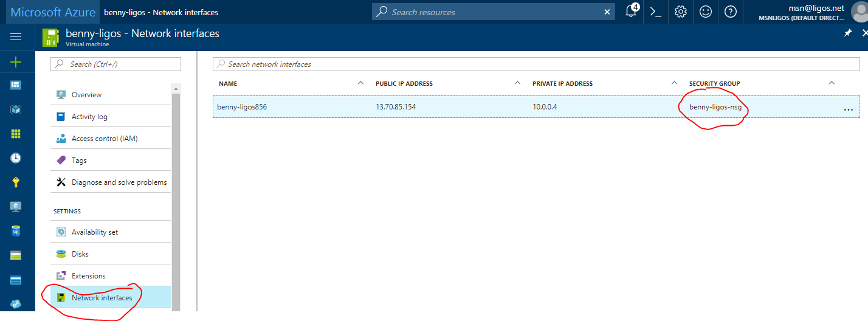Click the Search network interfaces field
The height and width of the screenshot is (321, 868).
(536, 64)
